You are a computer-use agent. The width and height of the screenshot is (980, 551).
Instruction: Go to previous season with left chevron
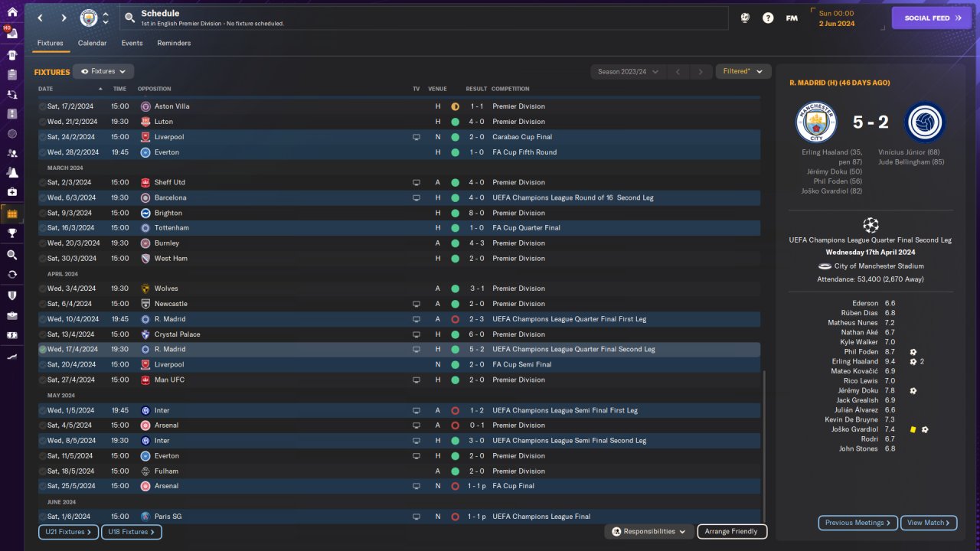(677, 72)
